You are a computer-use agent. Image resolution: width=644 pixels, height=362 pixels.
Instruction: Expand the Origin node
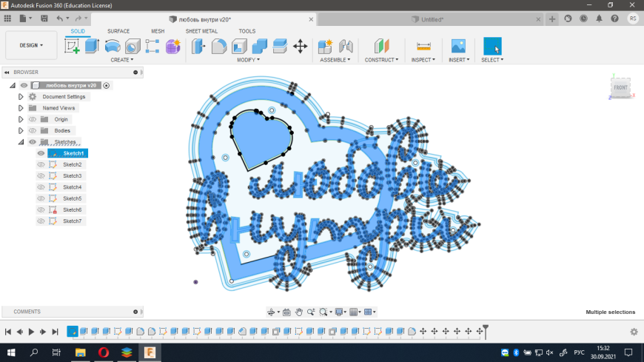(x=21, y=119)
